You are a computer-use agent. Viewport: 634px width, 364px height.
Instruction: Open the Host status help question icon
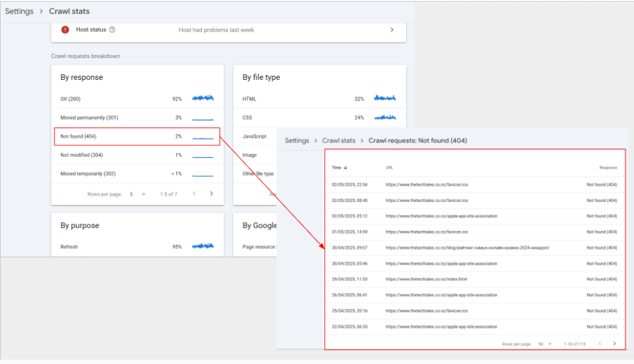[x=113, y=30]
